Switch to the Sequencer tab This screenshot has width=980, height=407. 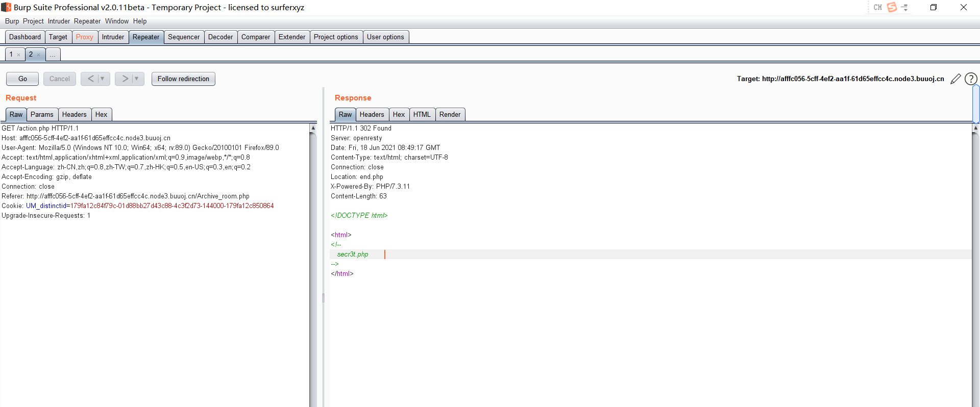click(x=184, y=37)
